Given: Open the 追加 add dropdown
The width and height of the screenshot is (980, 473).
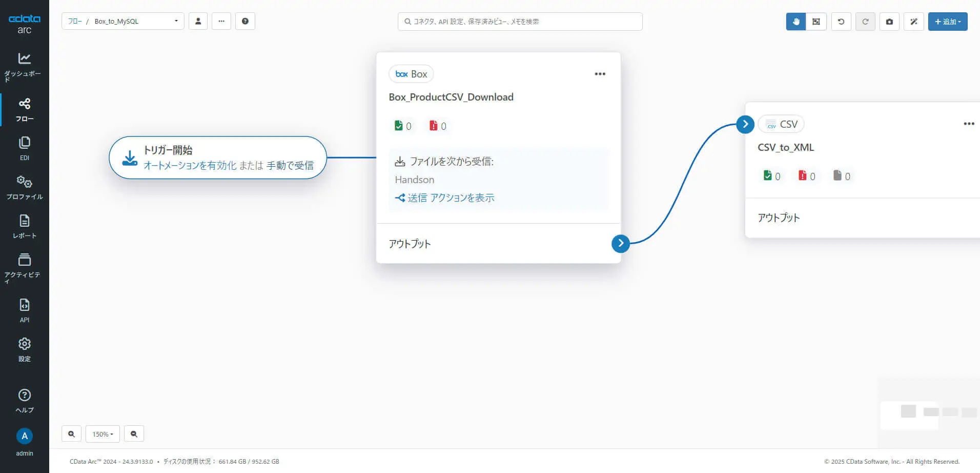Looking at the screenshot, I should point(948,22).
